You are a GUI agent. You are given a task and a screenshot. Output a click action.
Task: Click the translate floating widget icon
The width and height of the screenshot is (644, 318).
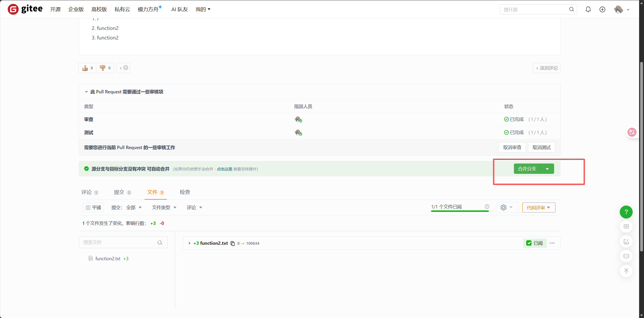(x=632, y=132)
